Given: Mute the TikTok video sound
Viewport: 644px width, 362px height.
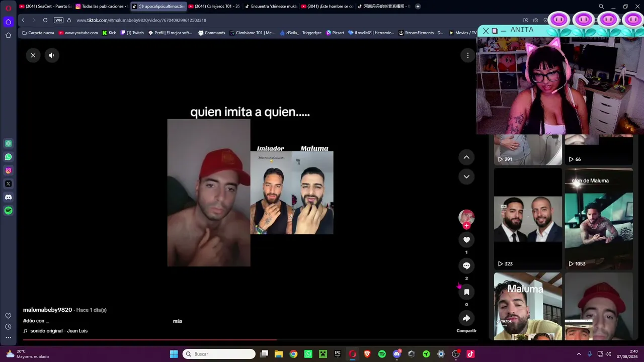Looking at the screenshot, I should point(51,55).
